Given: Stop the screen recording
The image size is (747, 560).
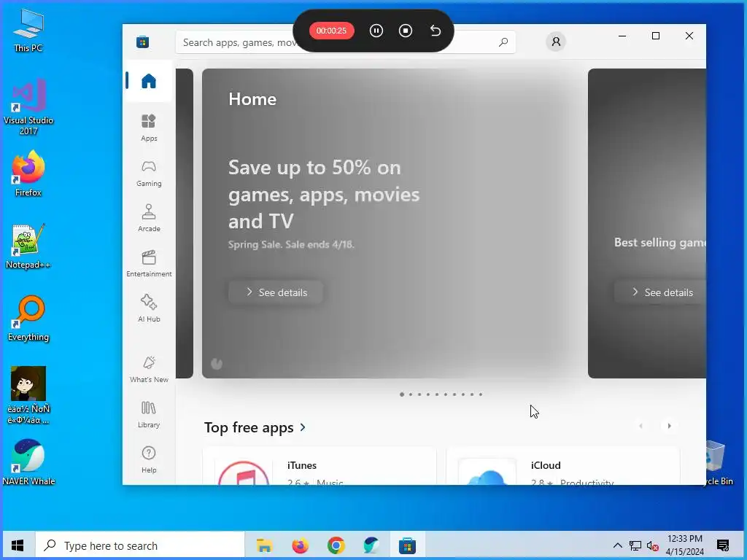Looking at the screenshot, I should (x=406, y=31).
